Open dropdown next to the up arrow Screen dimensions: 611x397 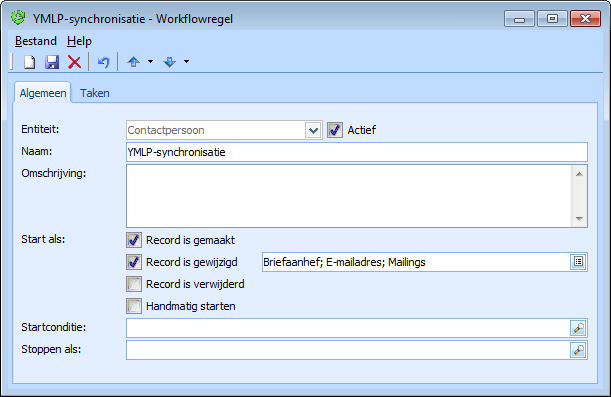[150, 62]
